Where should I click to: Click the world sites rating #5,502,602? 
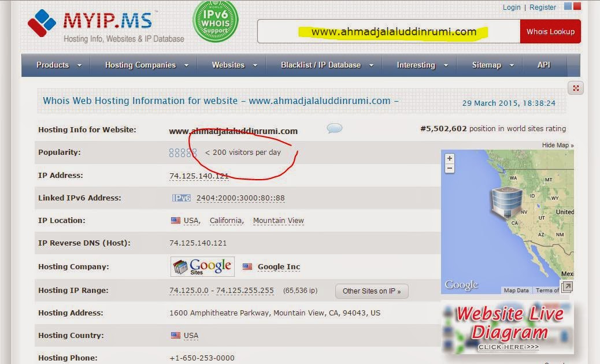[x=443, y=128]
